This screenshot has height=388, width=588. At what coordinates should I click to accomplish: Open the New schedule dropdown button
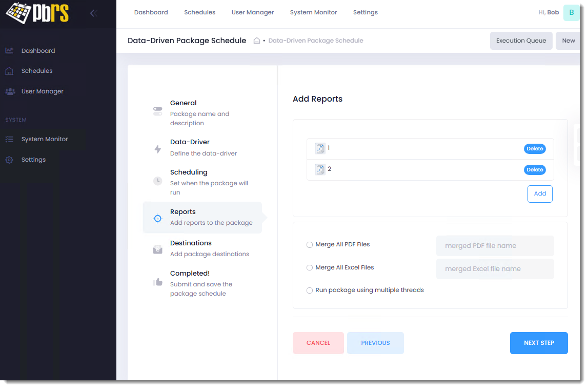tap(568, 41)
